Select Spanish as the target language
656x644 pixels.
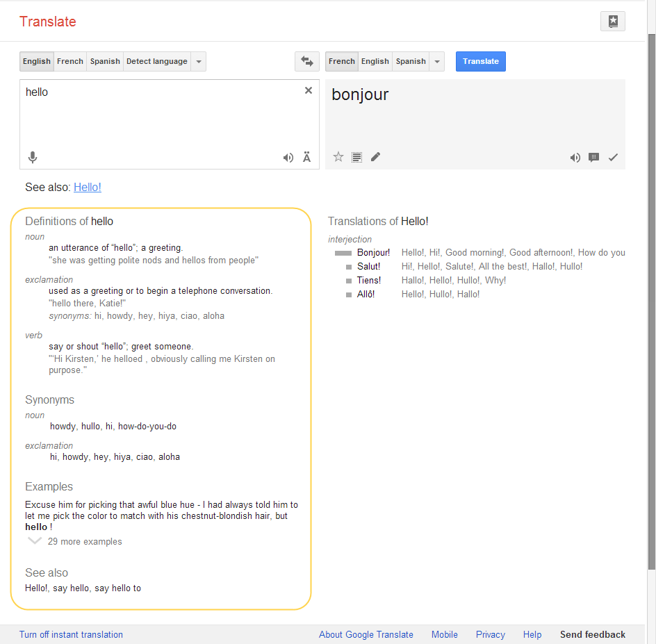tap(410, 61)
